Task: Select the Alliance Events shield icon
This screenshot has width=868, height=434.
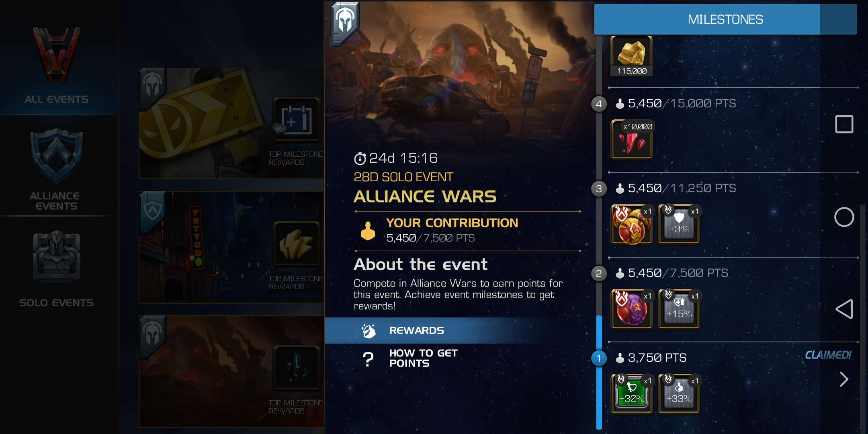Action: click(x=57, y=156)
